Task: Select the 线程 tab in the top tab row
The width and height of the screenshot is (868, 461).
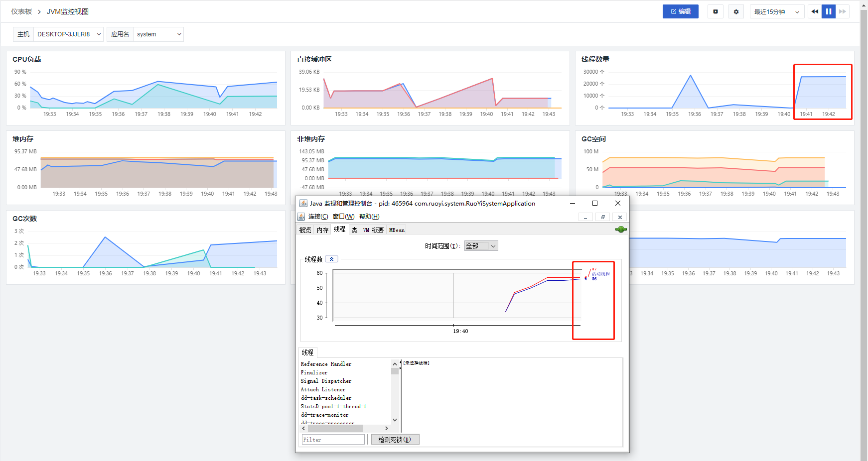Action: click(339, 229)
